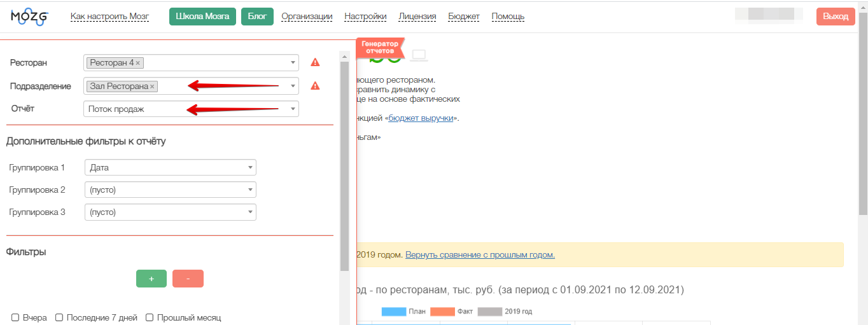Go to the Бюджет menu item
868x325 pixels.
[464, 17]
